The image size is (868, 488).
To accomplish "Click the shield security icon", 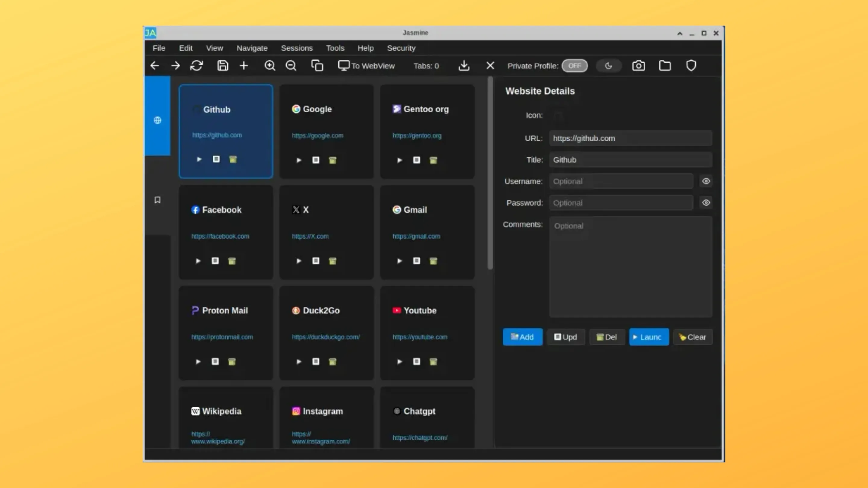I will click(691, 66).
